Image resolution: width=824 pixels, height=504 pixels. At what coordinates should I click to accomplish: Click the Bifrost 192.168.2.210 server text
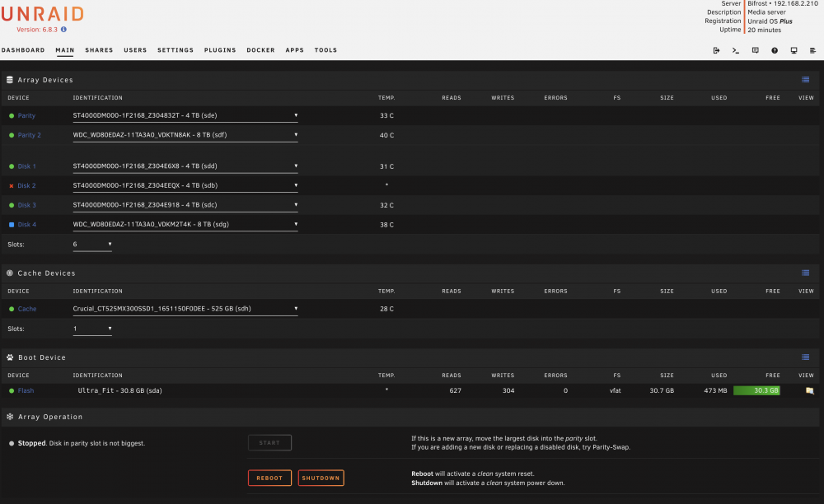pyautogui.click(x=783, y=3)
